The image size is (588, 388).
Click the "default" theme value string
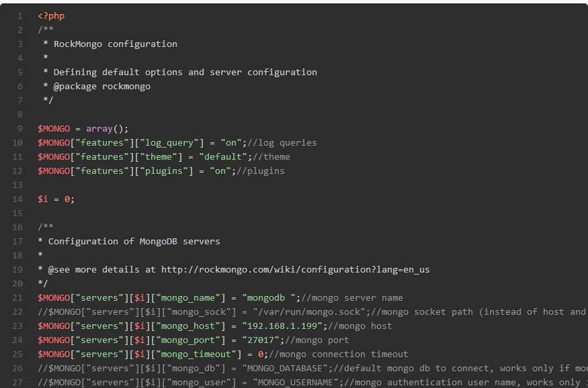coord(223,156)
